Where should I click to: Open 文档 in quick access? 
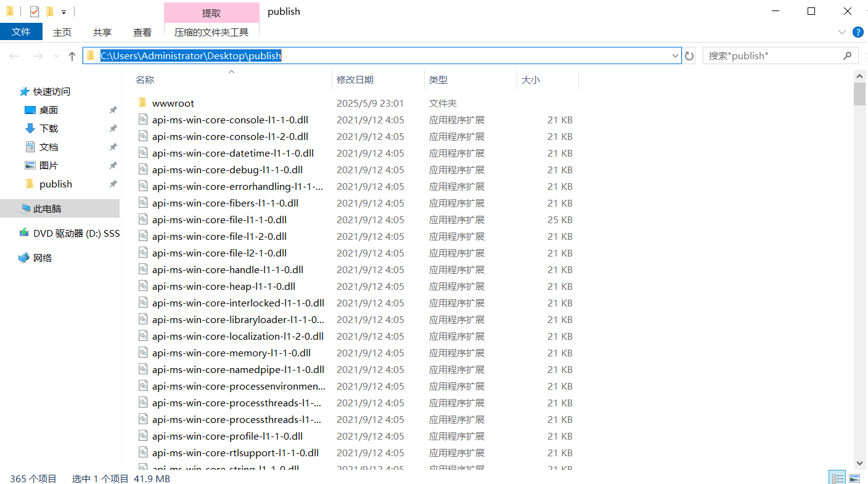pos(49,147)
